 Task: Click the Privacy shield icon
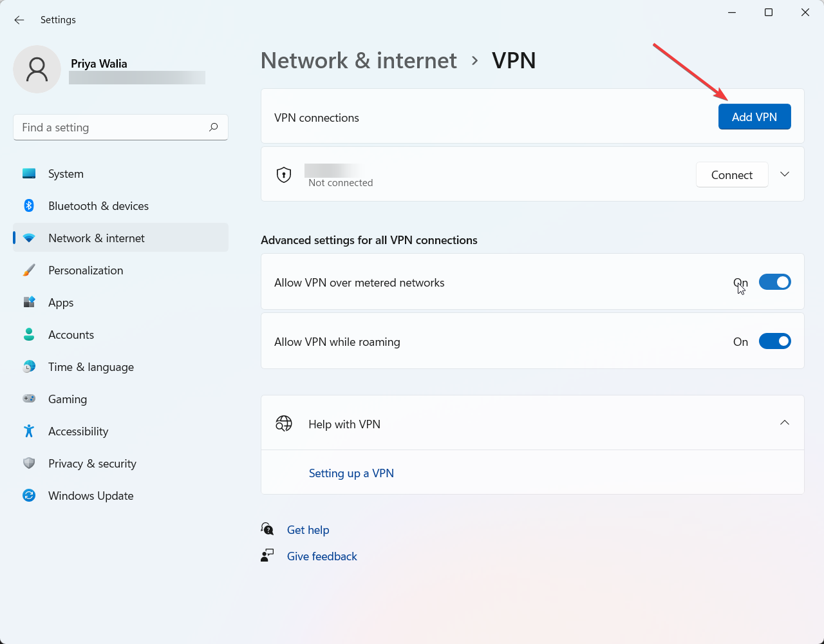pos(29,463)
